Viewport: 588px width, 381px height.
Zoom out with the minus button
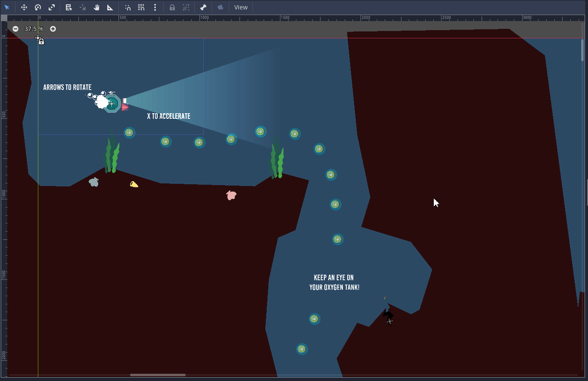point(16,29)
